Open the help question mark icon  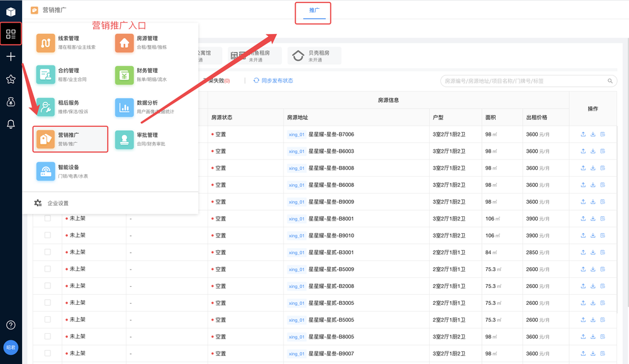point(11,325)
